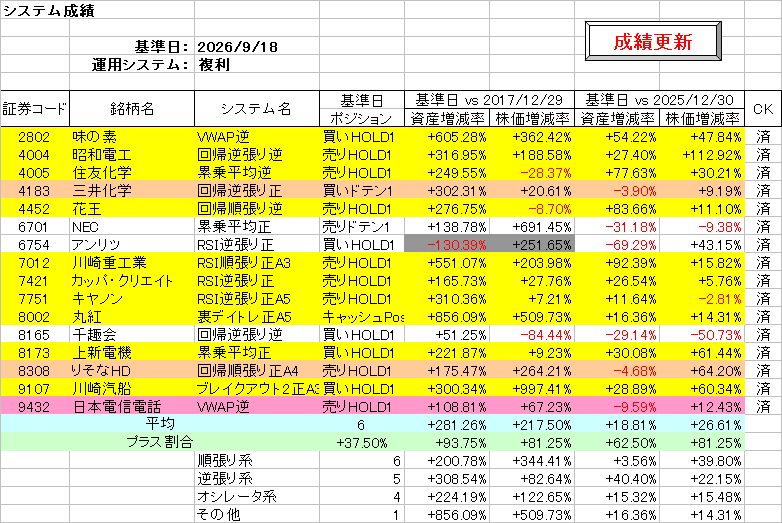Click stock name 日本電信電話
The height and width of the screenshot is (523, 782).
pyautogui.click(x=117, y=406)
